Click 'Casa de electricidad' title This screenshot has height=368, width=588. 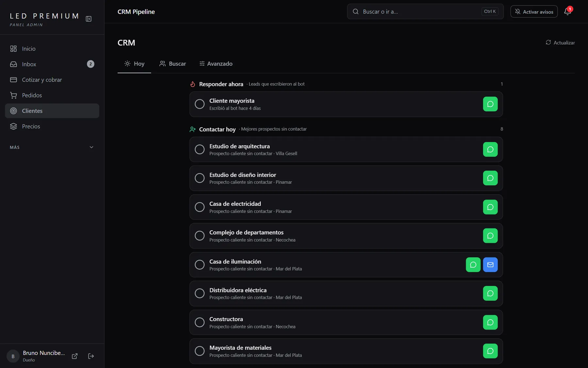pos(235,204)
